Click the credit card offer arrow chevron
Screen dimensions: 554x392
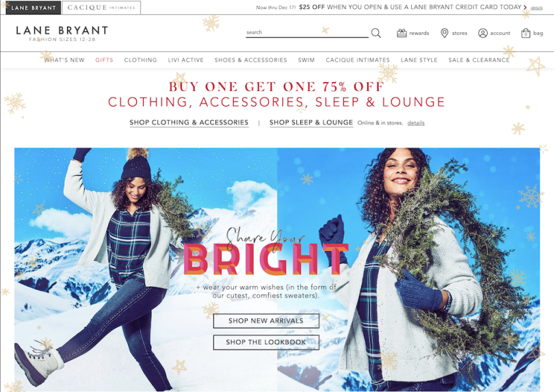pos(525,8)
